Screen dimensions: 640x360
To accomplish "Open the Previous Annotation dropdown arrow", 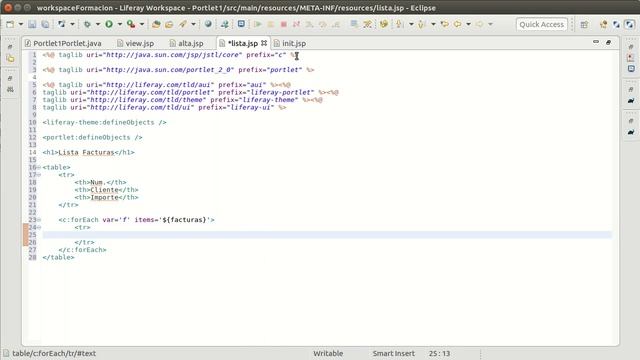I will 433,24.
